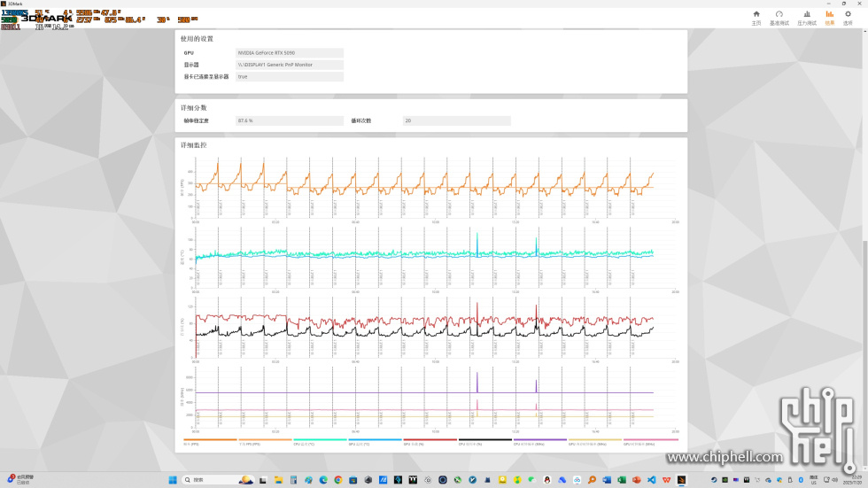Viewport: 868px width, 488px height.
Task: Open PowerPoint from the taskbar
Action: point(637,480)
